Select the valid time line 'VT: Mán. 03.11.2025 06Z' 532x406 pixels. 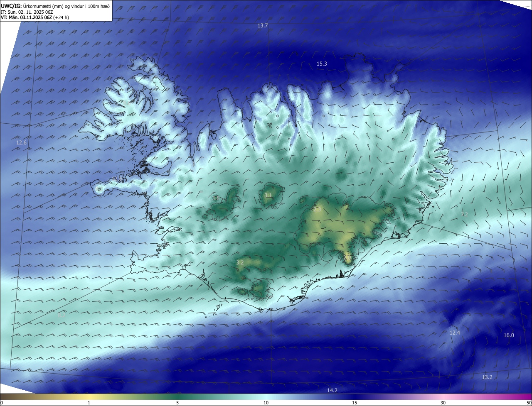(27, 17)
